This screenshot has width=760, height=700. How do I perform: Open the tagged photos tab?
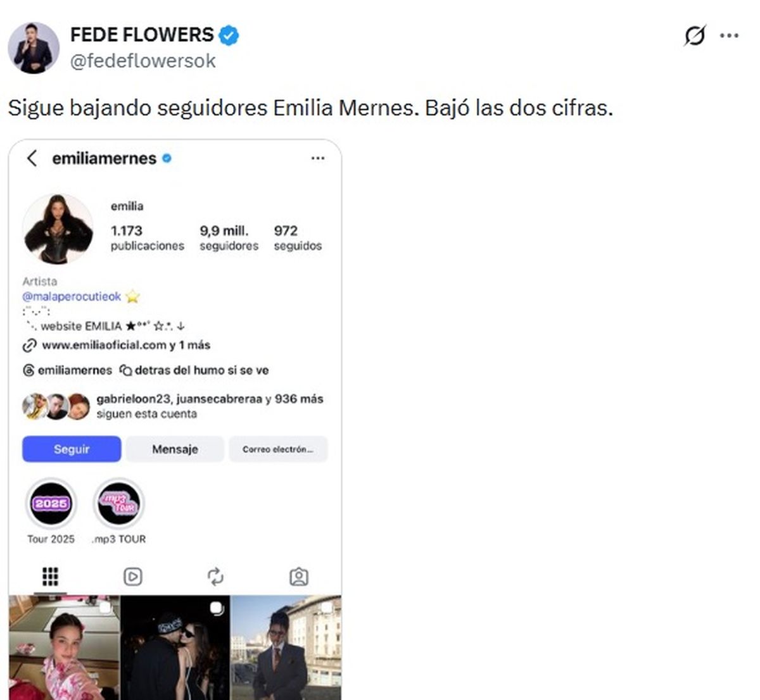pyautogui.click(x=298, y=577)
